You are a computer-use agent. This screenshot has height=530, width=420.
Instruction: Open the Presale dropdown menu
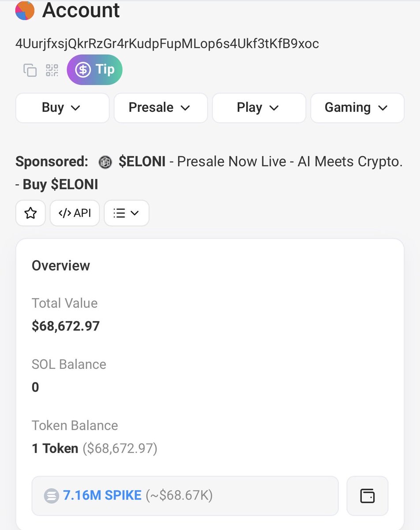point(161,108)
